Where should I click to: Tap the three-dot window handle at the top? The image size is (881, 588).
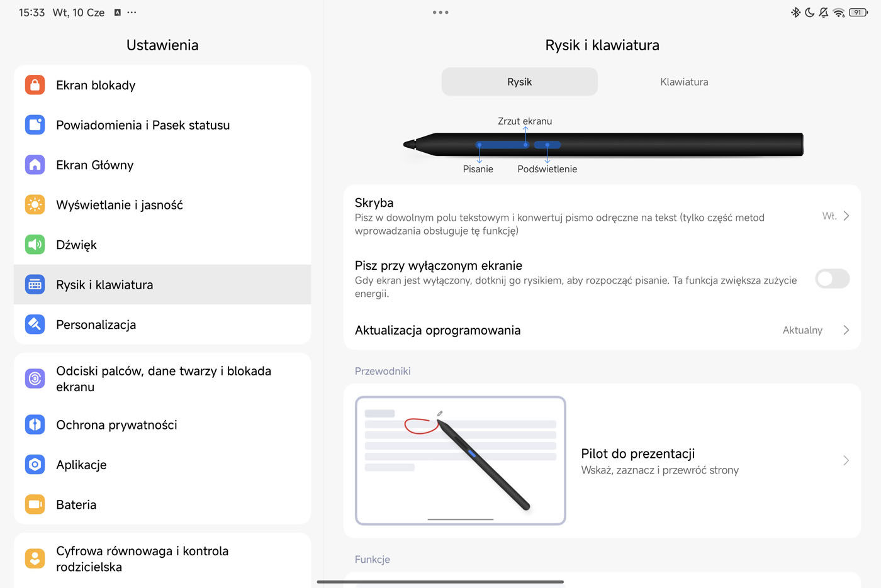click(441, 13)
